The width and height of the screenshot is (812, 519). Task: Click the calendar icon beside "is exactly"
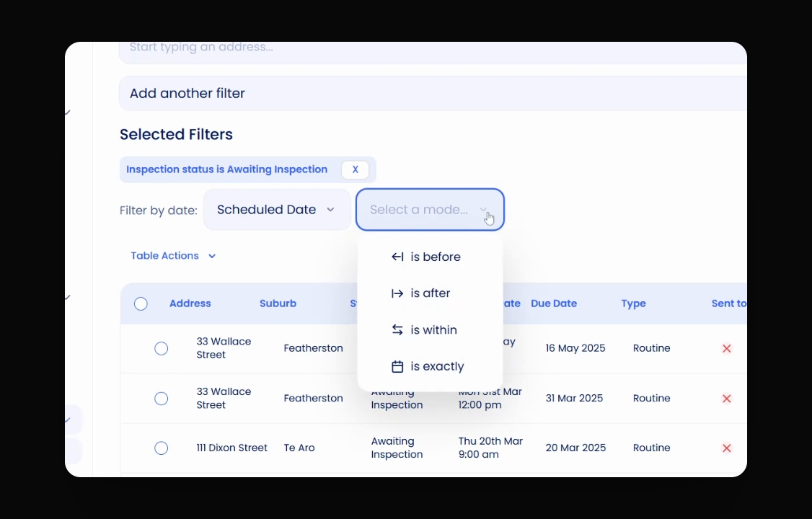tap(397, 366)
